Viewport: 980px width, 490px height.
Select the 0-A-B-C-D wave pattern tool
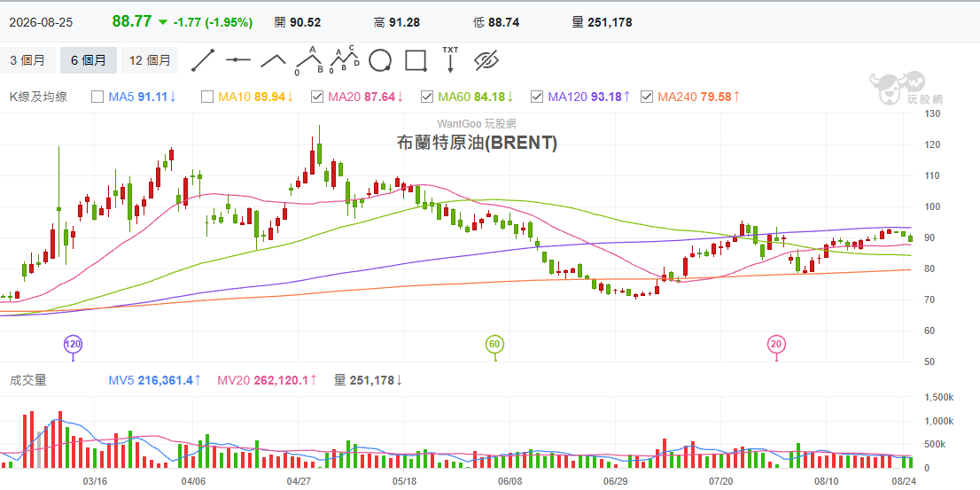tap(345, 59)
